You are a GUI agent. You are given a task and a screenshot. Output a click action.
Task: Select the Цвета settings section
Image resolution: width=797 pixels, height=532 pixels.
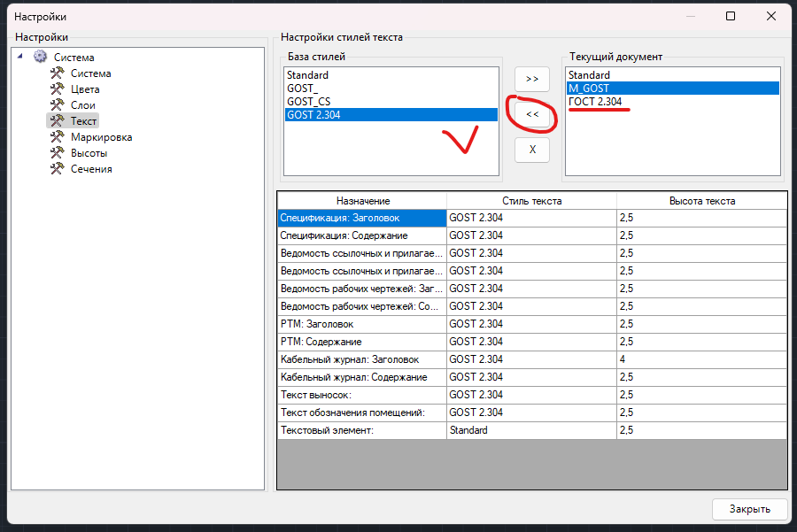click(85, 89)
